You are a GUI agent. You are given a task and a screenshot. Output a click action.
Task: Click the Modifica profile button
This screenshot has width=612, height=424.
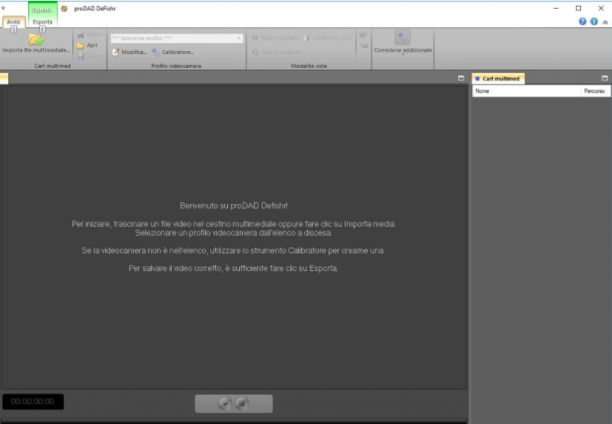coord(130,52)
